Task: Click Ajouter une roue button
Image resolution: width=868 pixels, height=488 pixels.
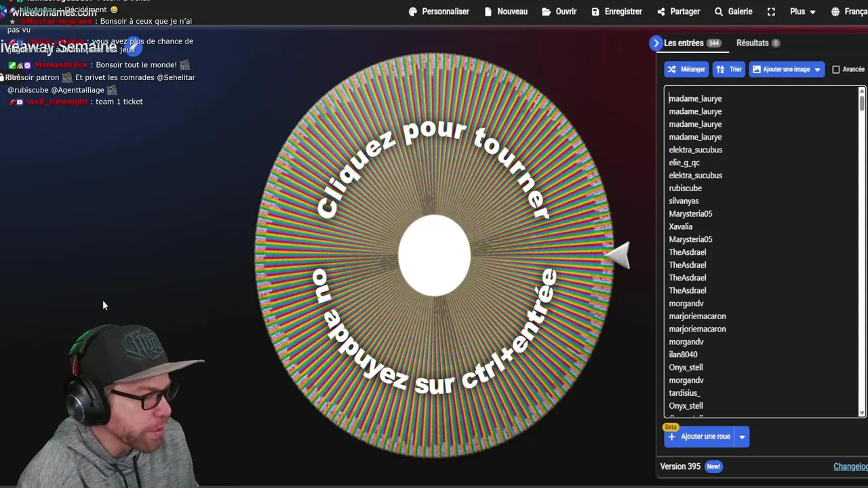Action: coord(699,437)
